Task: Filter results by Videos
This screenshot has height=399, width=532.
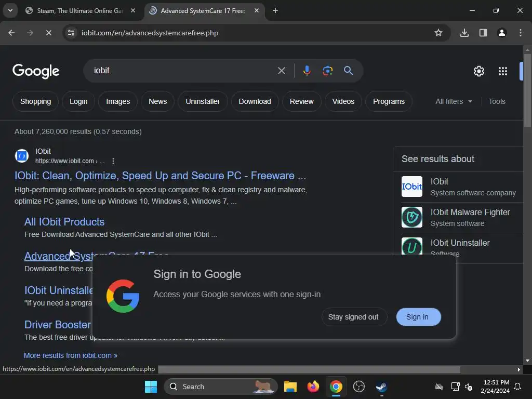Action: (x=343, y=101)
